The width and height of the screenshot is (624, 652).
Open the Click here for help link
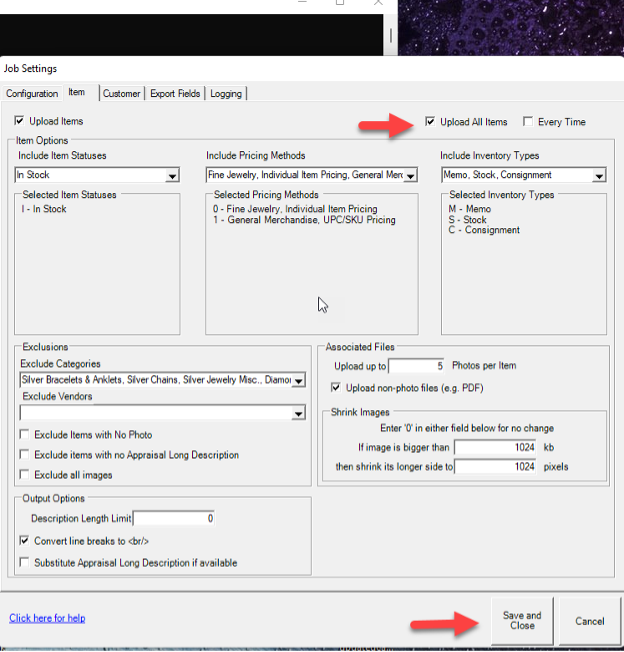47,618
